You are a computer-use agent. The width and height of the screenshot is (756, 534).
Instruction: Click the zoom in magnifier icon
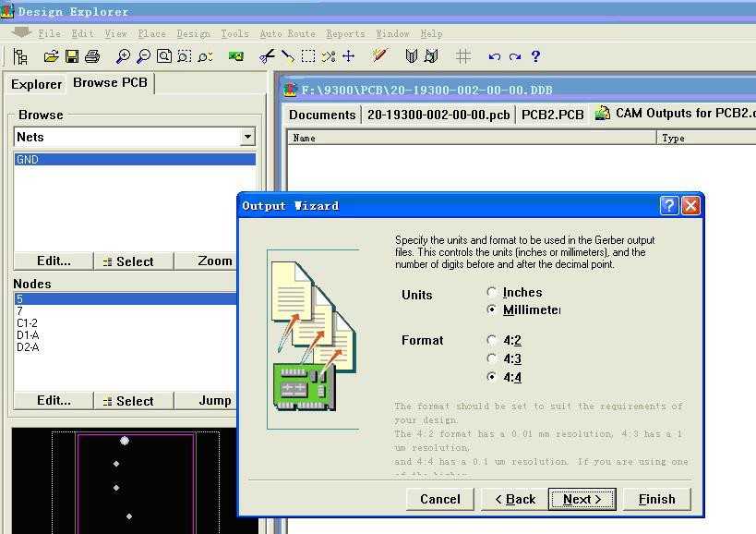click(x=123, y=56)
